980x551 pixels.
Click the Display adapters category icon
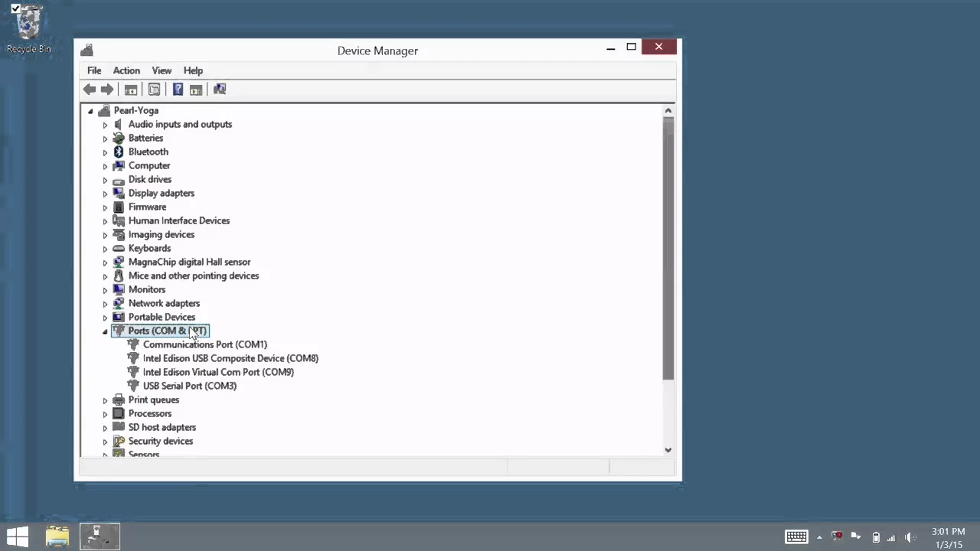tap(119, 193)
